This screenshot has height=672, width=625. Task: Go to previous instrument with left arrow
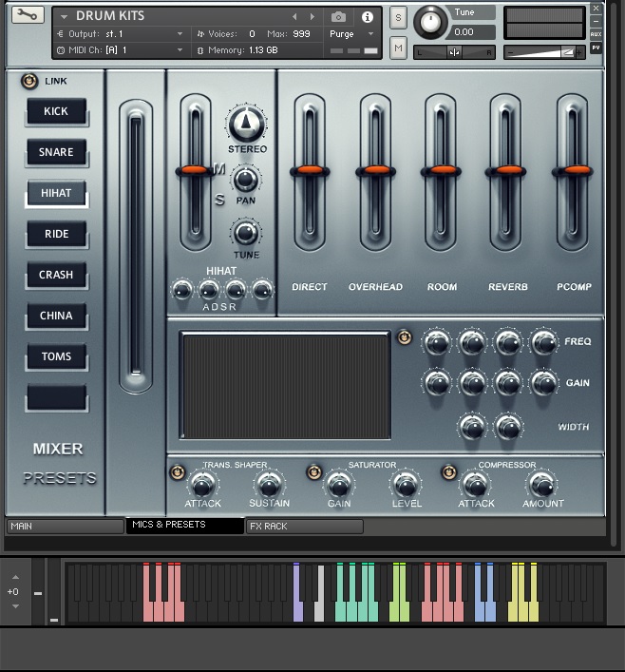pyautogui.click(x=294, y=17)
